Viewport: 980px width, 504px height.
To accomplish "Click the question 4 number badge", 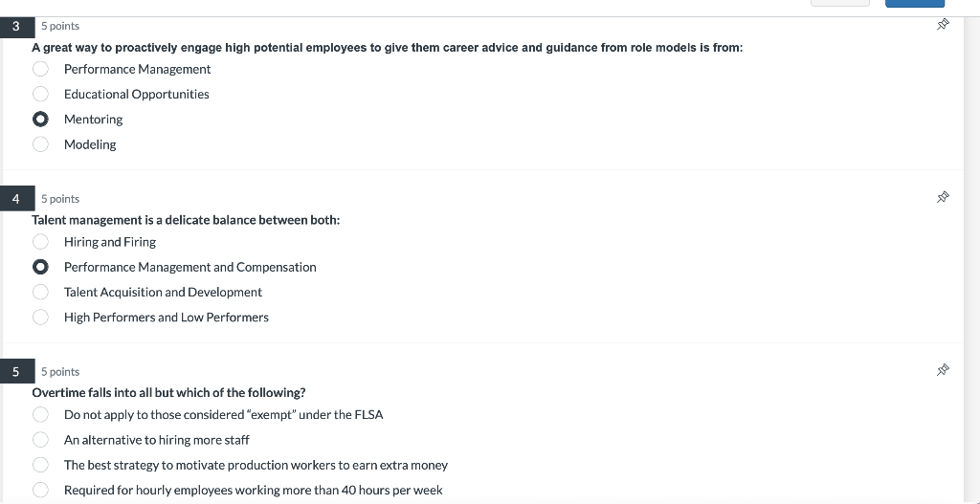I will point(17,199).
